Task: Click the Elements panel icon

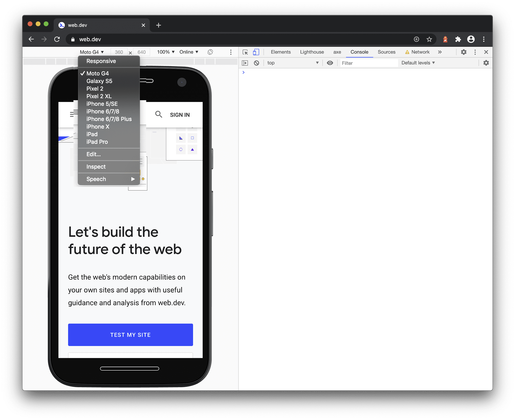Action: click(x=281, y=52)
